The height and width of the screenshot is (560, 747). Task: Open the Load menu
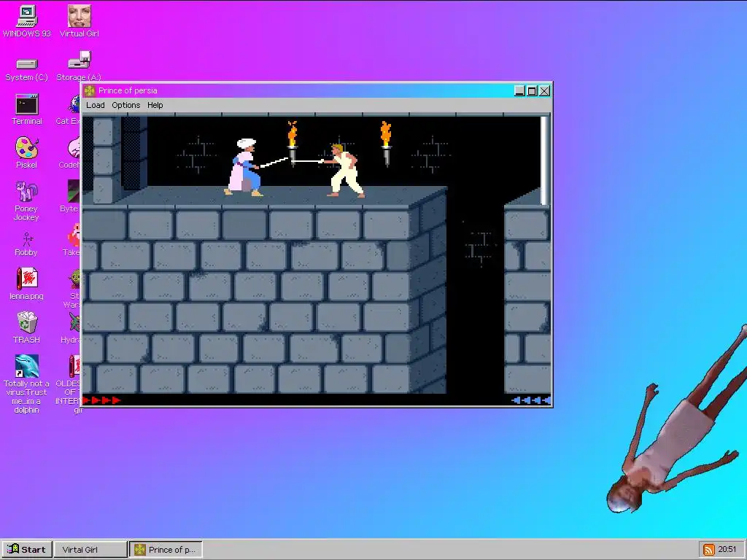[96, 105]
